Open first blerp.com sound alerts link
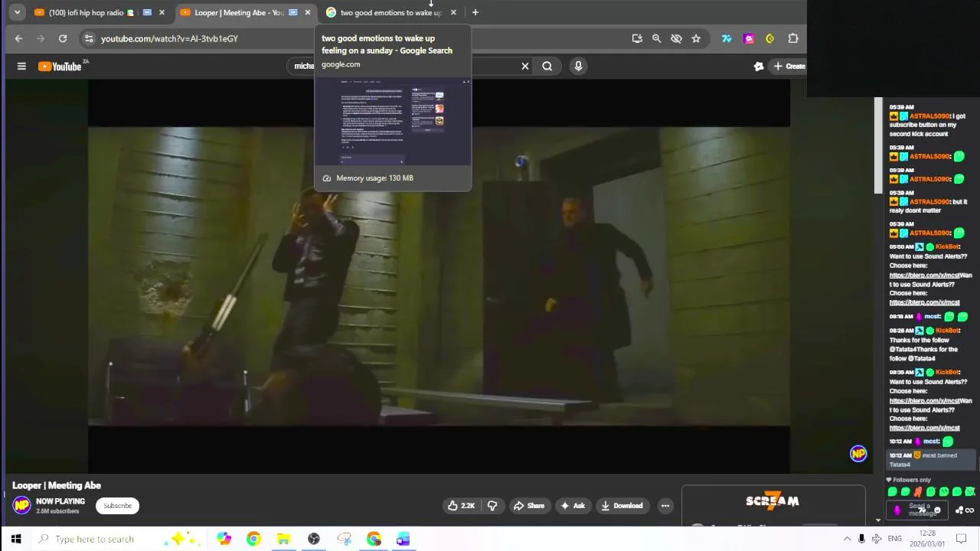 click(x=924, y=275)
